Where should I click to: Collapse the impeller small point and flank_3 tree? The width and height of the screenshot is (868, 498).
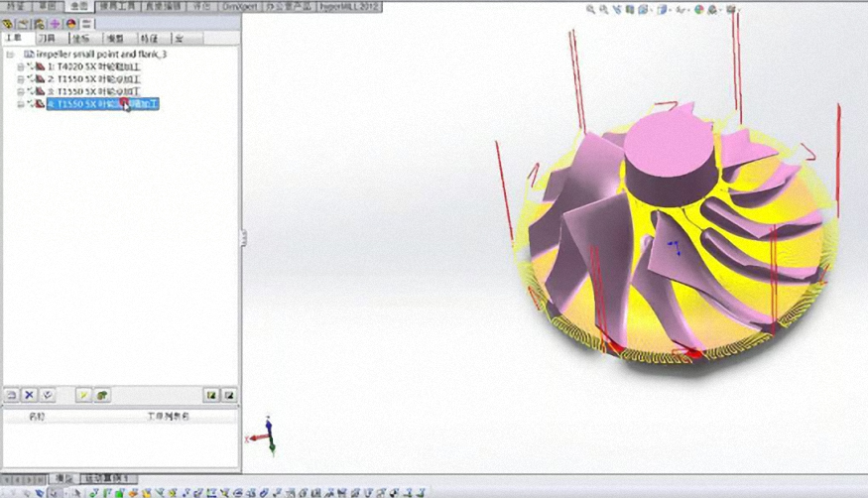point(10,55)
